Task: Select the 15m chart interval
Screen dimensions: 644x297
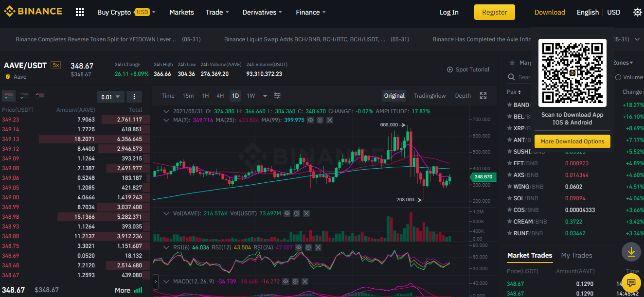Action: (188, 96)
